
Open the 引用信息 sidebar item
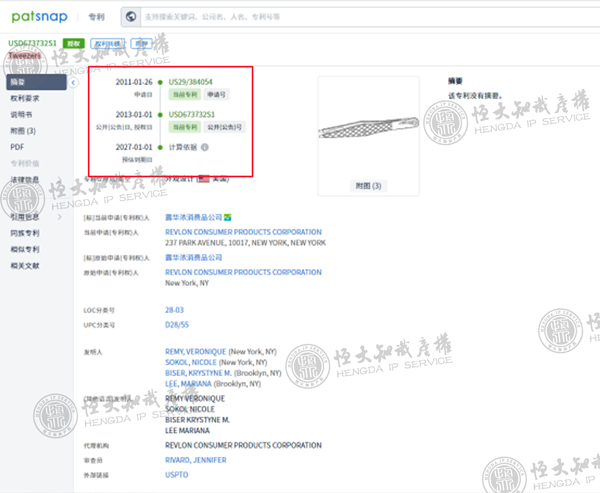pos(25,217)
